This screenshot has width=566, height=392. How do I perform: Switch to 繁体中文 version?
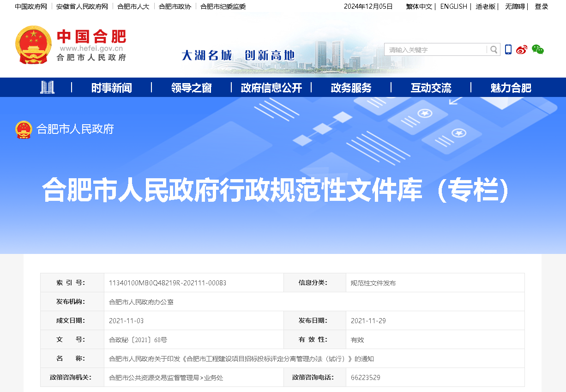click(419, 6)
